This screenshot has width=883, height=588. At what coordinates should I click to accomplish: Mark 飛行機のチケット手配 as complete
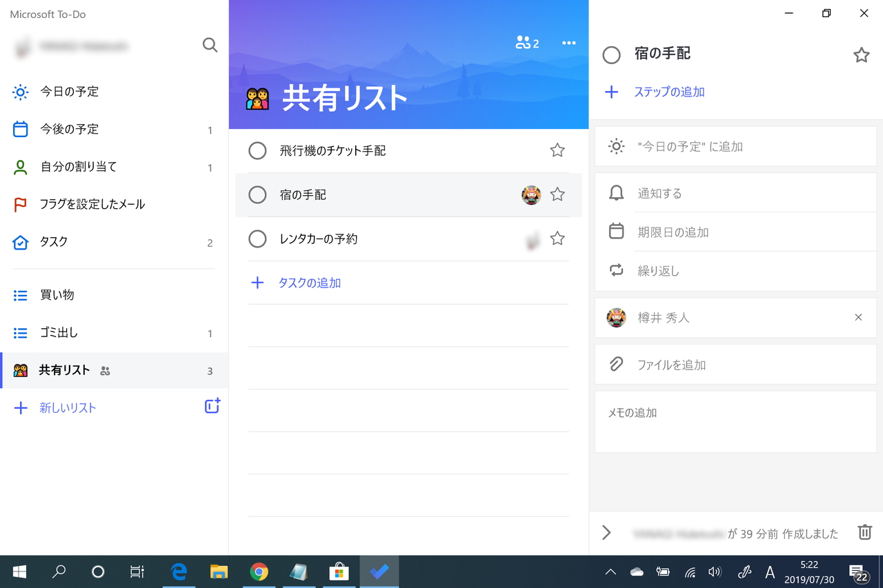click(257, 150)
